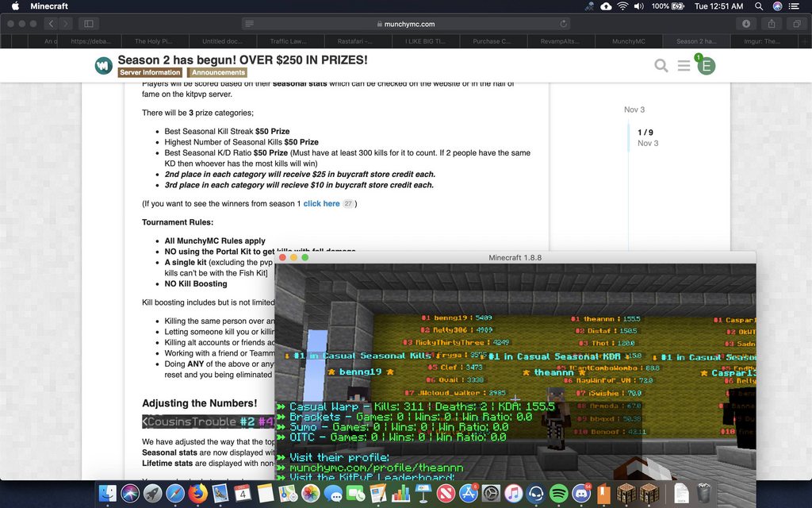This screenshot has width=812, height=508.
Task: Toggle Reader view icon in address bar
Action: pyautogui.click(x=249, y=23)
